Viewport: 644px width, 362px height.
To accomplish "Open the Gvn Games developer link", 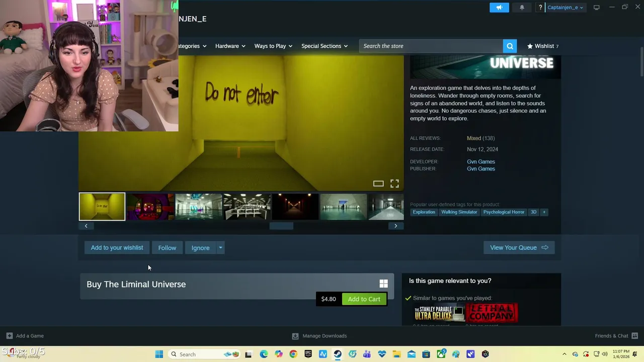I will tap(481, 162).
